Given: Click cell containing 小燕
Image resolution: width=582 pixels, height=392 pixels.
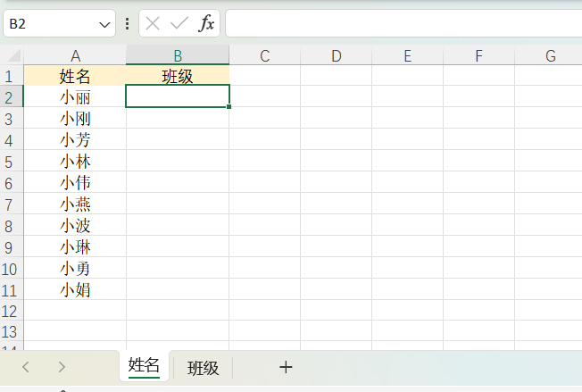Looking at the screenshot, I should pos(75,204).
